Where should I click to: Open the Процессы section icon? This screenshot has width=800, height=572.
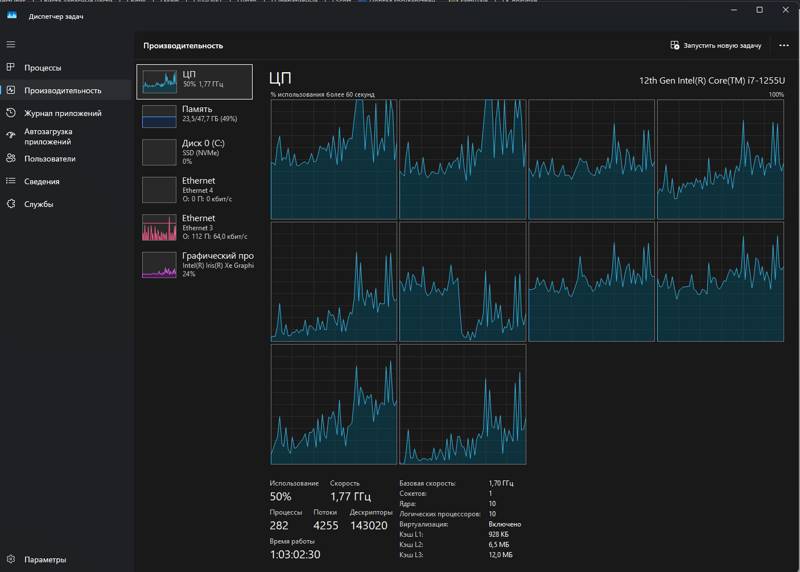click(x=11, y=68)
